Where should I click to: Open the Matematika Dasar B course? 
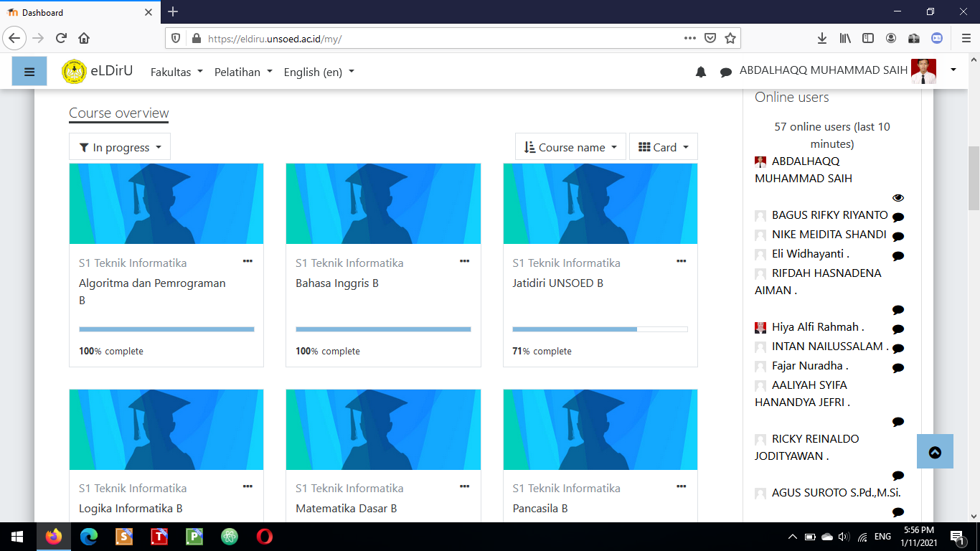point(346,508)
